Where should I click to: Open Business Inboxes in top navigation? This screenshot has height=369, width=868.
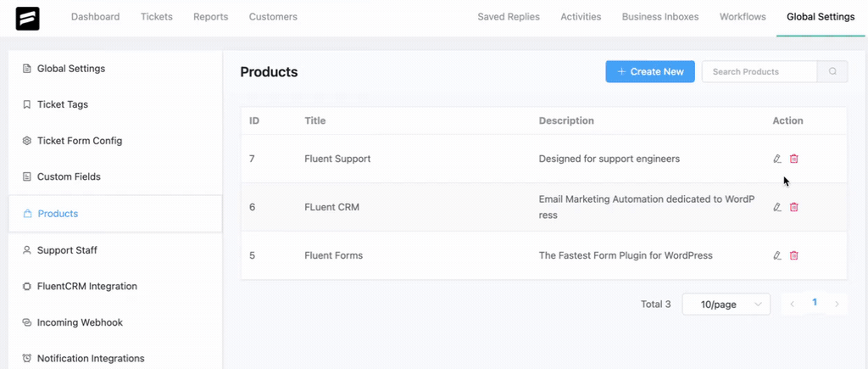660,17
